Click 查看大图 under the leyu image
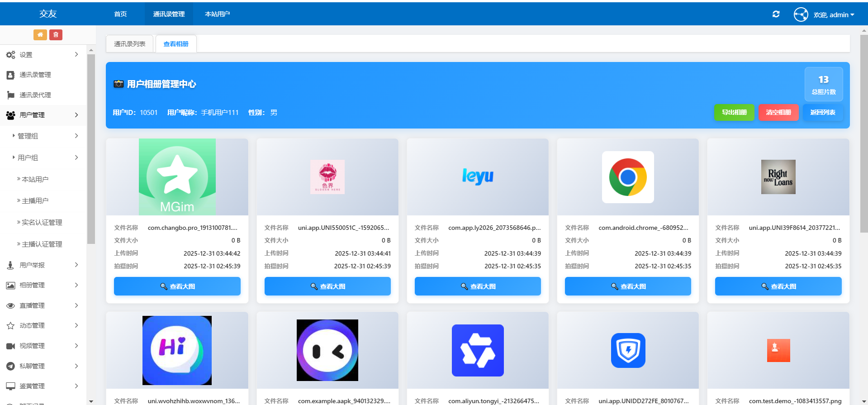This screenshot has height=405, width=868. (x=477, y=286)
